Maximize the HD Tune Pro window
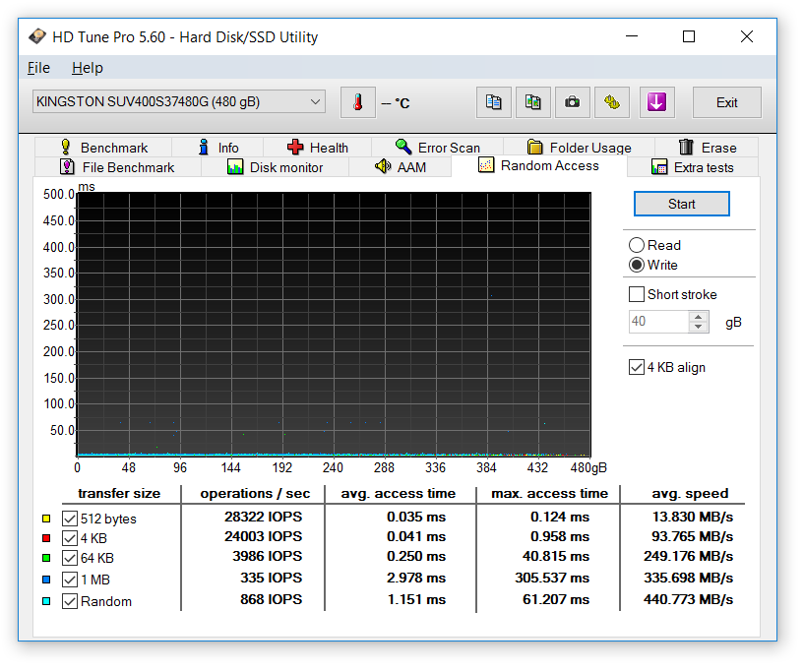 [689, 36]
